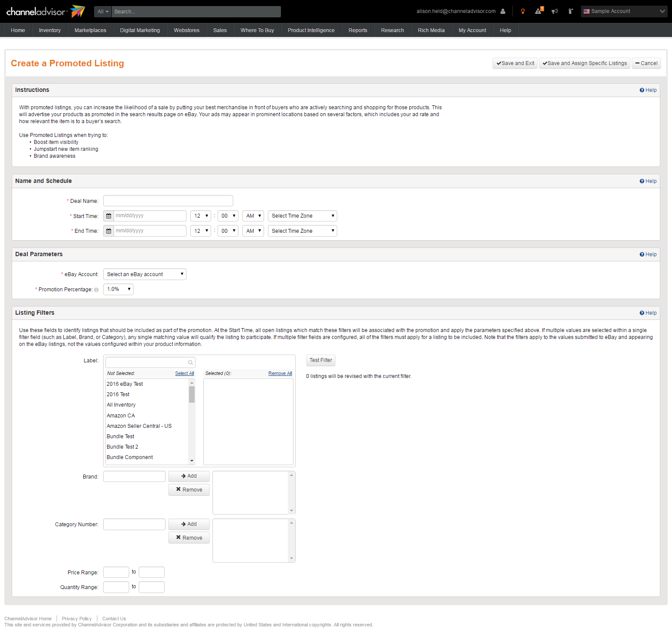Click Remove button next to Brand

[189, 490]
